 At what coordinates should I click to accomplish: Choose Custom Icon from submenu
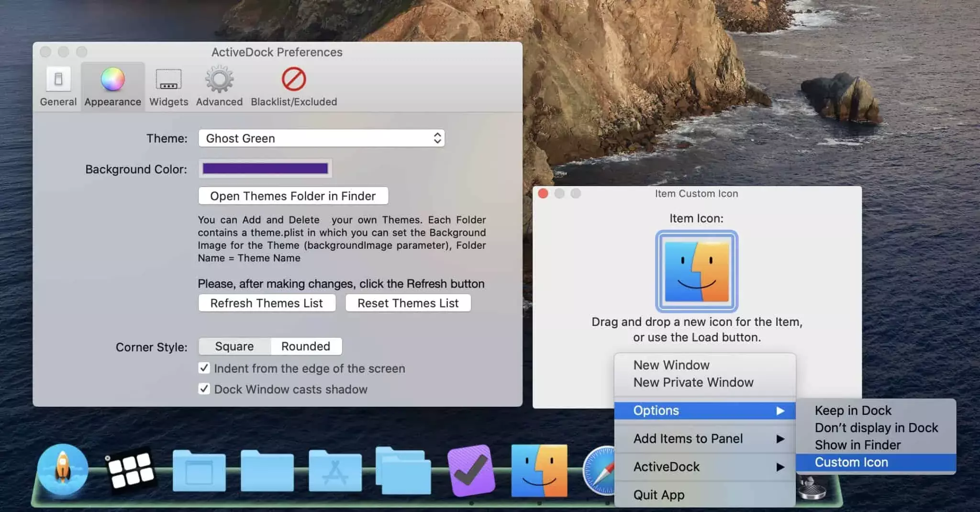pos(876,462)
